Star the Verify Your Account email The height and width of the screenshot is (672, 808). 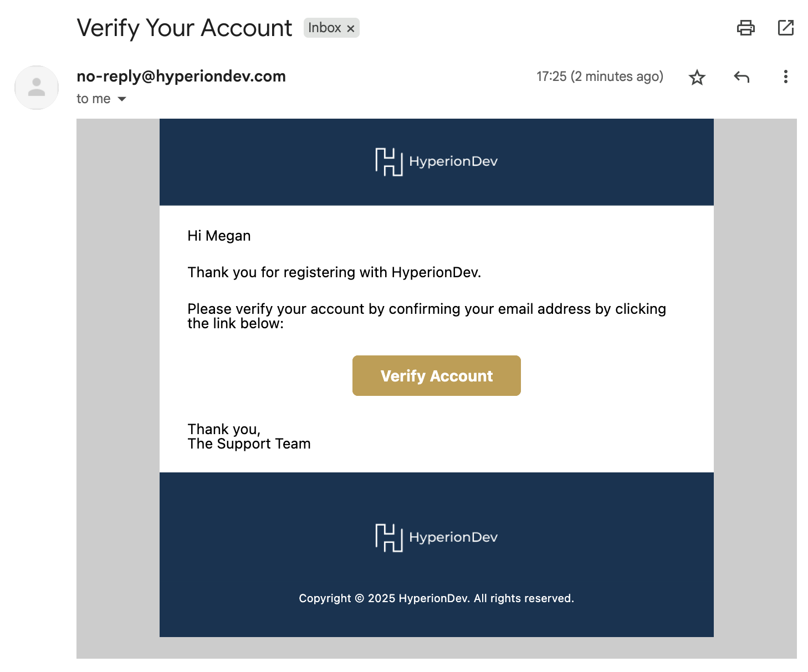point(697,77)
